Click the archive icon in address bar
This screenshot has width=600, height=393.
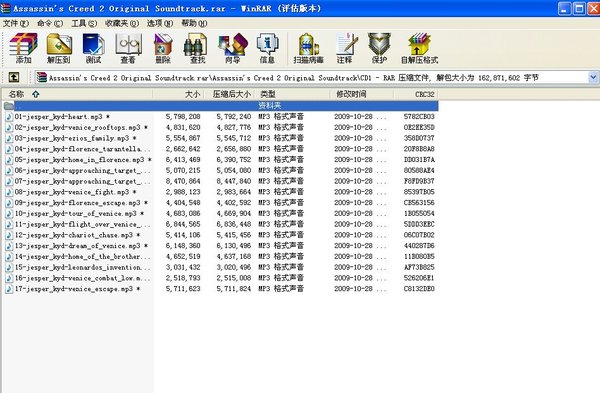coord(41,78)
